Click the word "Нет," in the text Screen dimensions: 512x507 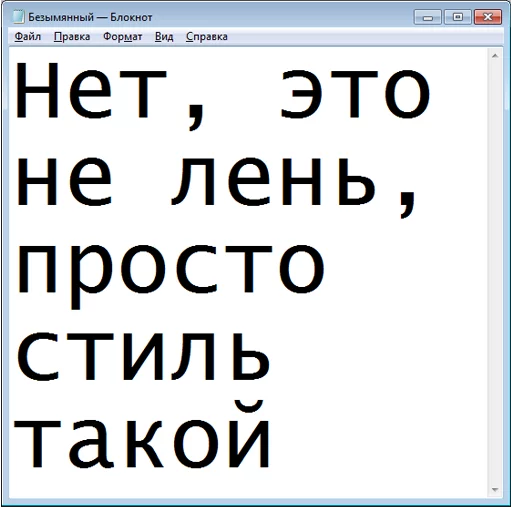point(109,96)
